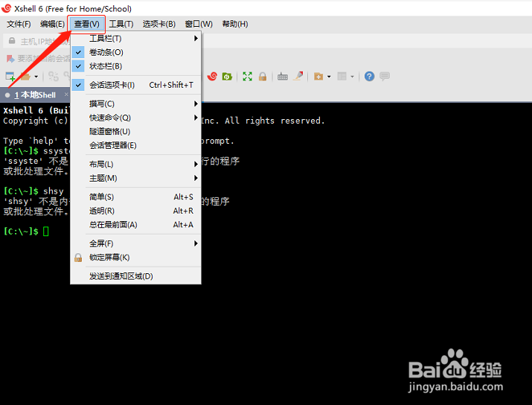This screenshot has height=405, width=532.
Task: Click the Open Session folder icon
Action: tap(25, 77)
